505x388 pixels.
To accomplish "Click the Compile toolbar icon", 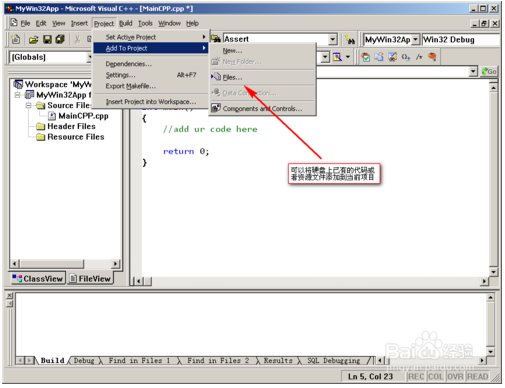I will [x=366, y=57].
